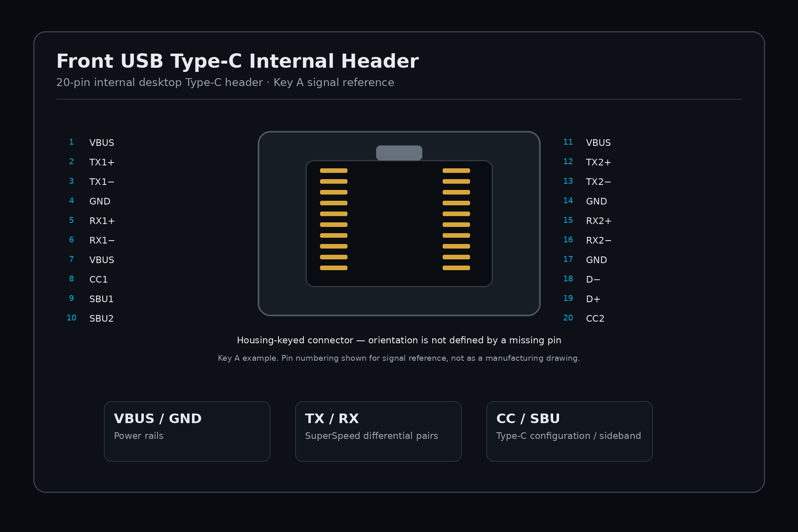Click the D+ signal label
798x532 pixels.
(x=593, y=299)
